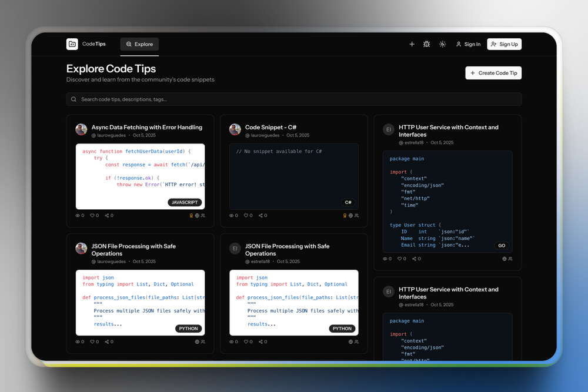Viewport: 588px width, 392px height.
Task: Click the CodeTips logo icon
Action: click(72, 44)
